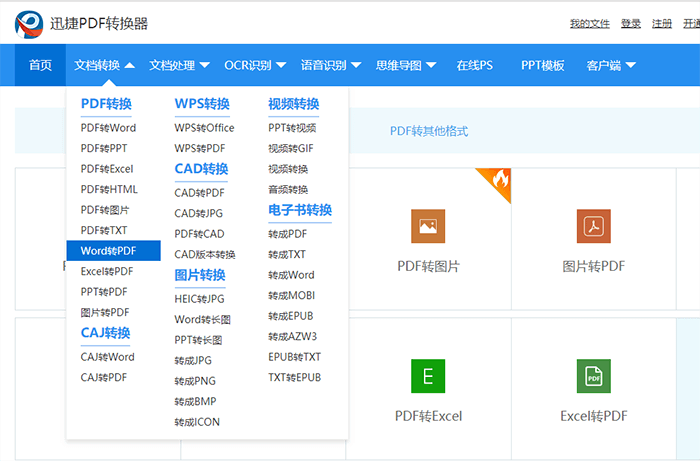This screenshot has width=700, height=461.
Task: Click the Excel转PDF card label
Action: 593,416
